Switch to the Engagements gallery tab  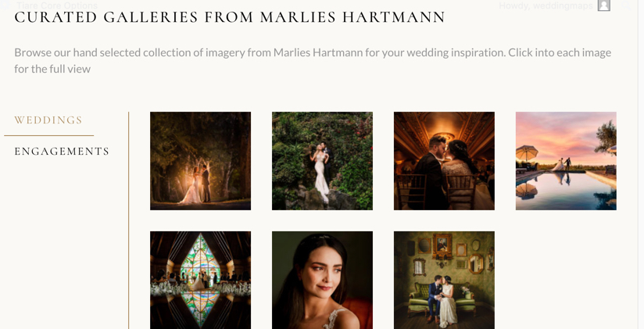[62, 151]
